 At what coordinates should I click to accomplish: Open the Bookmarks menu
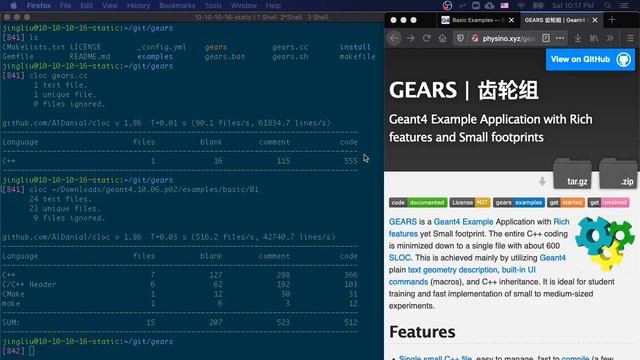pos(177,5)
